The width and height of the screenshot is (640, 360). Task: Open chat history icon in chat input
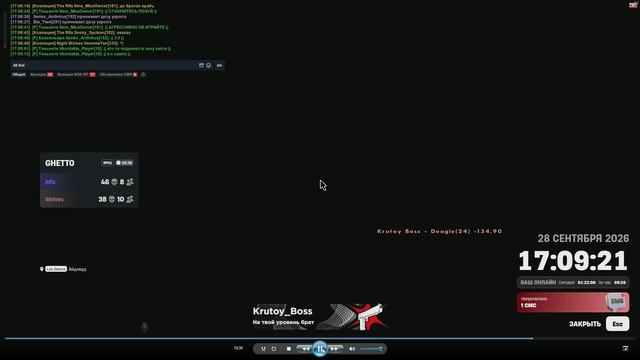(x=201, y=65)
